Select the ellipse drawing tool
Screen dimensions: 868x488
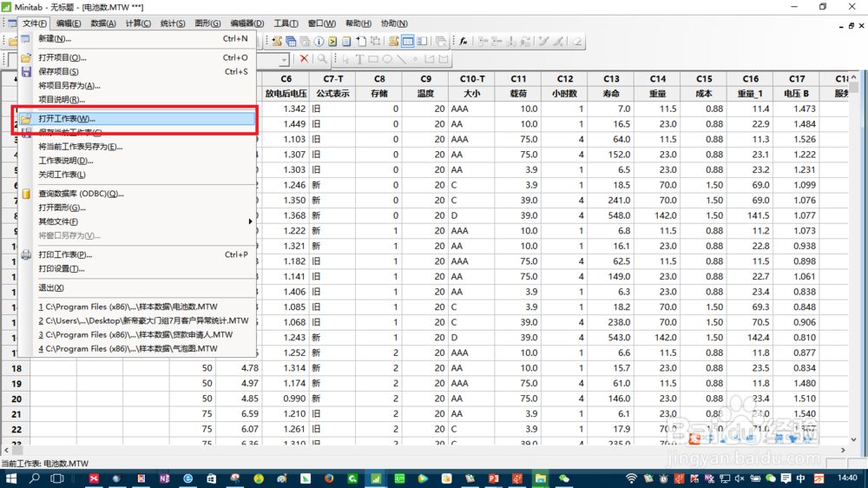click(387, 59)
